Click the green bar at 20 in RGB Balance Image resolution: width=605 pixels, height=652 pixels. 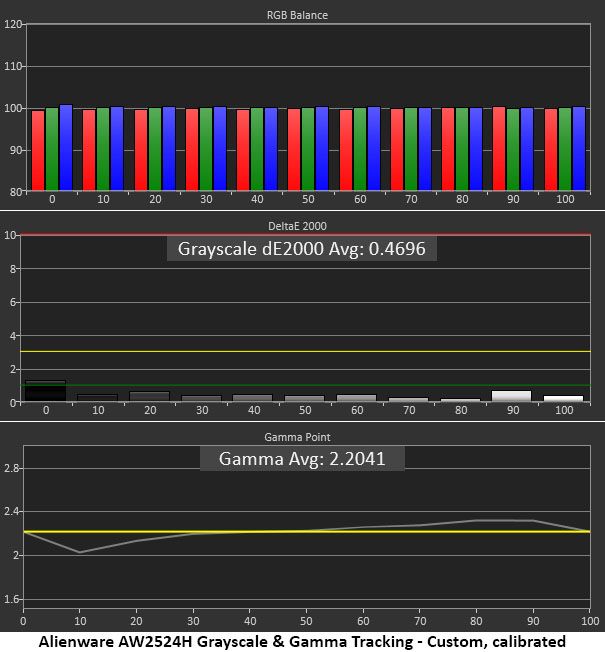click(x=155, y=149)
